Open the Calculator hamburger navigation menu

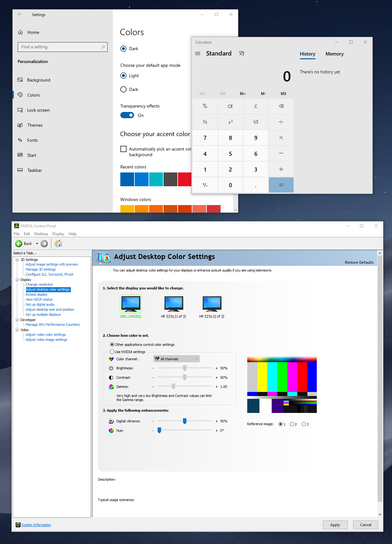198,54
